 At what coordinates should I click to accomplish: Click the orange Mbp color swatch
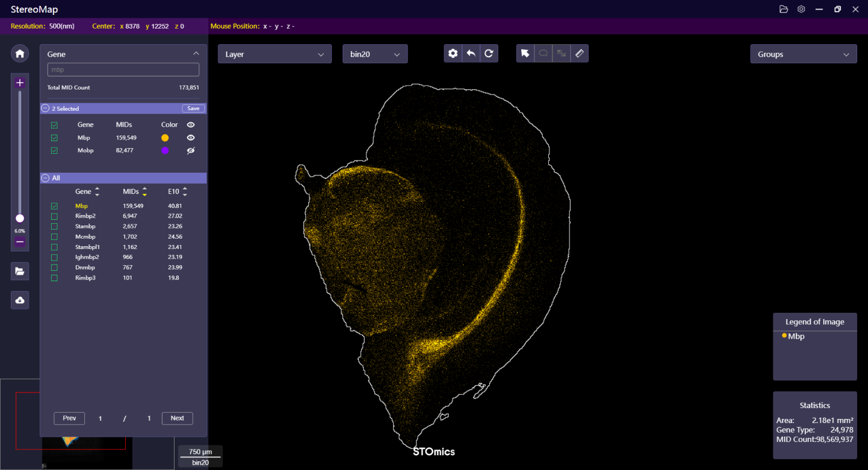(165, 138)
